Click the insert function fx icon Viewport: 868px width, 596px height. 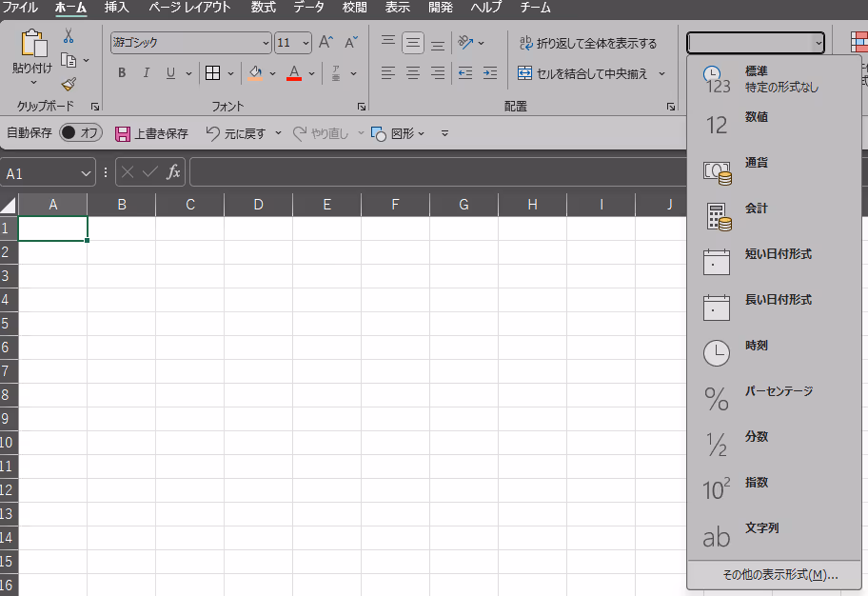point(173,172)
